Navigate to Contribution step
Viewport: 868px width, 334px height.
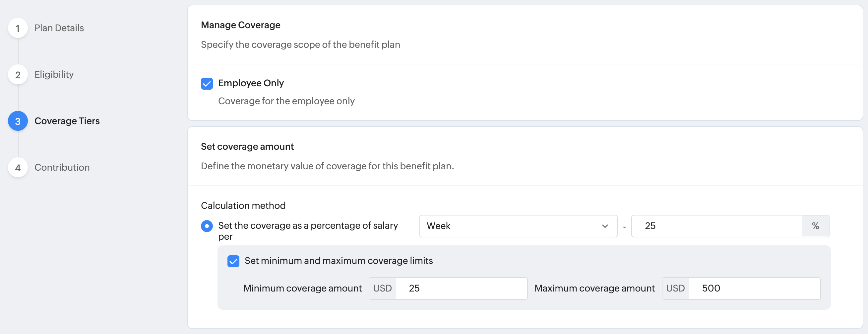[x=62, y=168]
